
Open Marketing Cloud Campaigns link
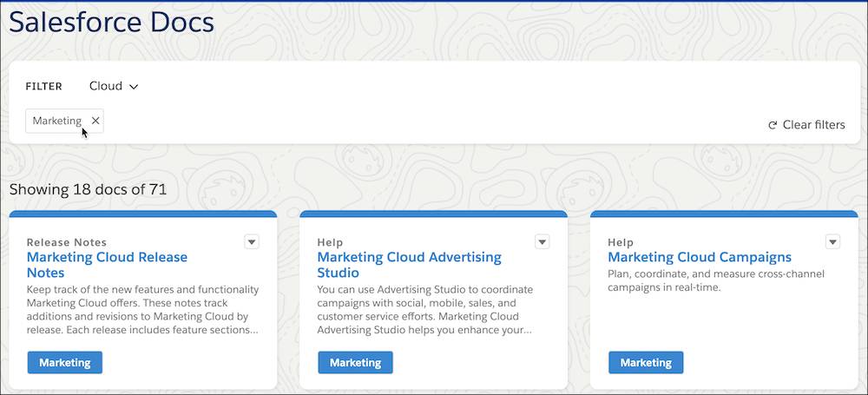[699, 257]
